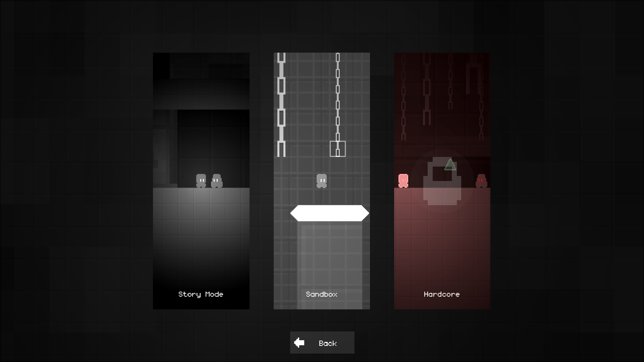The height and width of the screenshot is (362, 644).
Task: Choose the Sandbox mode label
Action: click(321, 294)
